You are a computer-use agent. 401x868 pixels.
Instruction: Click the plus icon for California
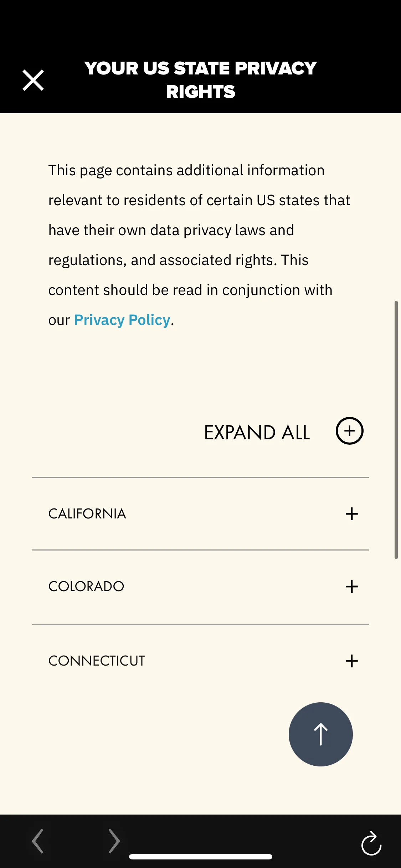(x=351, y=514)
